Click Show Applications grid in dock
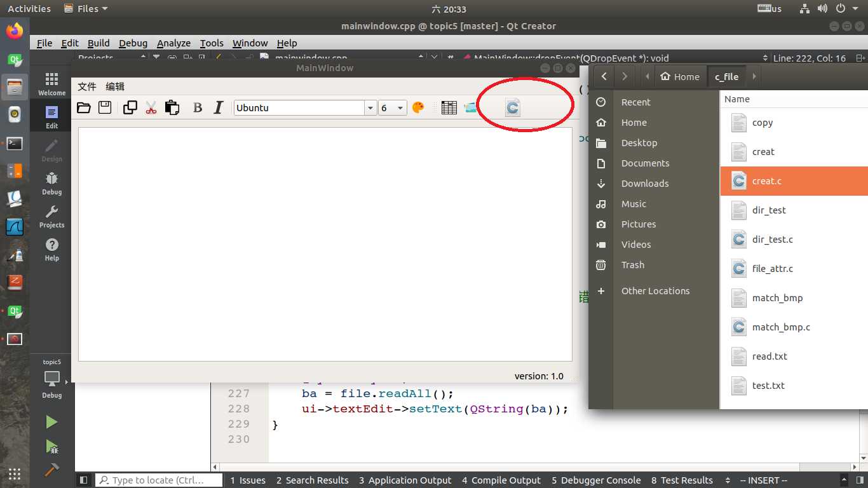Image resolution: width=868 pixels, height=488 pixels. tap(14, 473)
